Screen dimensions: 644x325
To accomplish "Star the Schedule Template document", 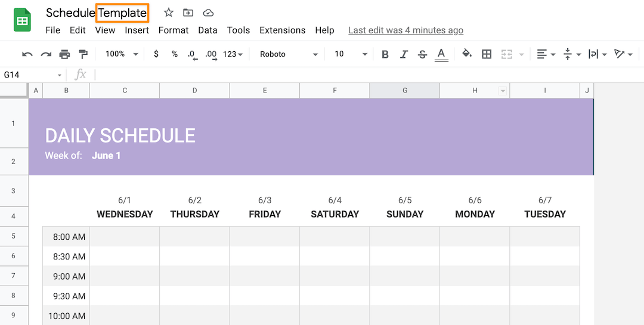I will (169, 13).
